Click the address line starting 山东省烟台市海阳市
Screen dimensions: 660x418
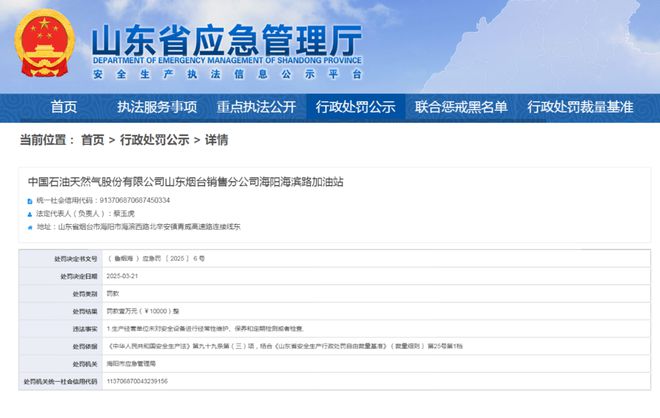149,227
